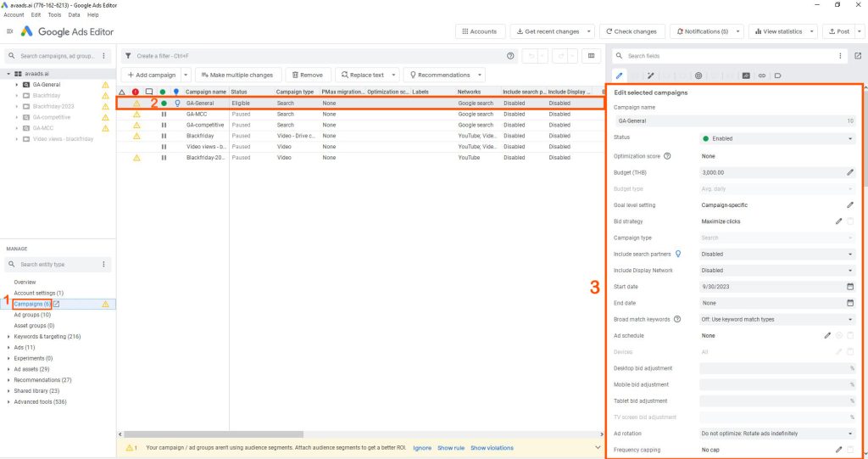
Task: Click the filter funnel icon
Action: coord(128,56)
